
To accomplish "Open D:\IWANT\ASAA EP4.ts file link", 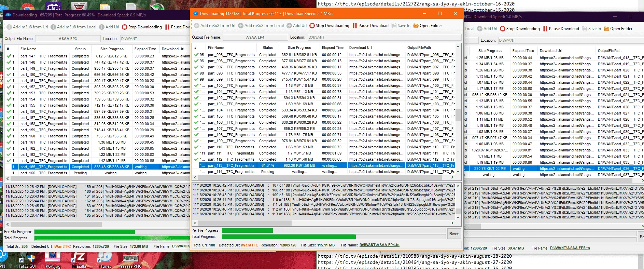I will [x=379, y=245].
